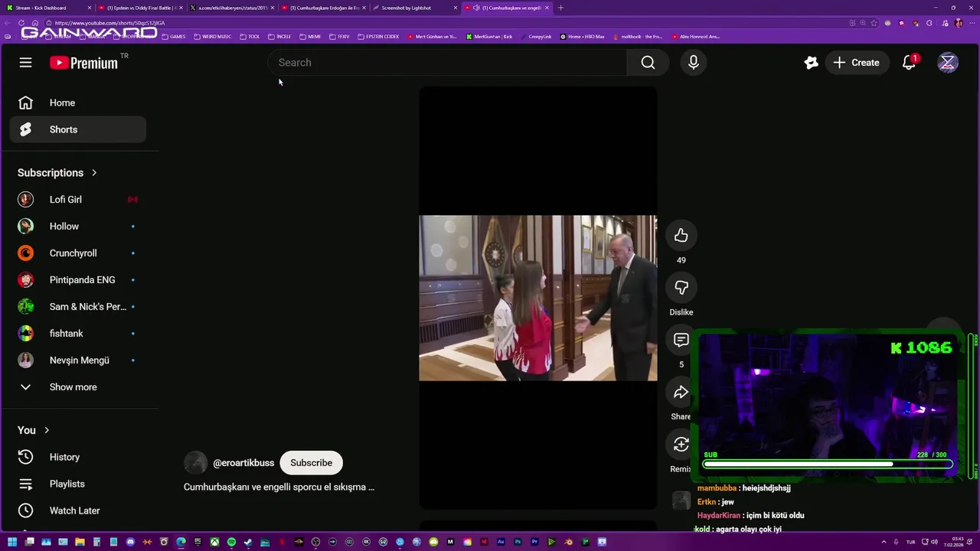The width and height of the screenshot is (980, 551).
Task: Like this Short with thumbs up
Action: pos(681,236)
